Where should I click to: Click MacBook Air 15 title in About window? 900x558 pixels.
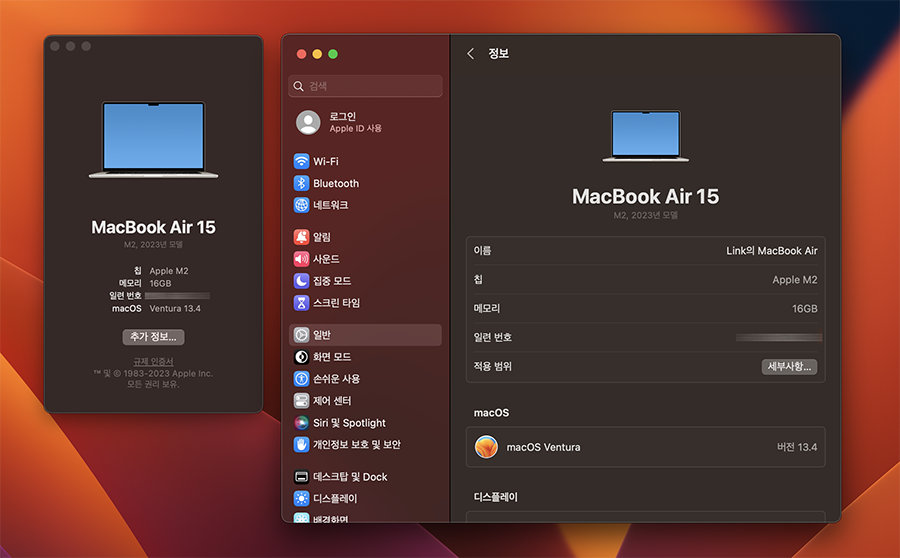tap(153, 227)
